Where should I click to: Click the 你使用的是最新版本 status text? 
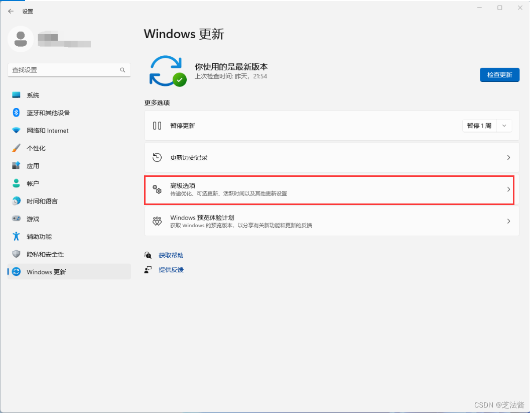click(231, 66)
